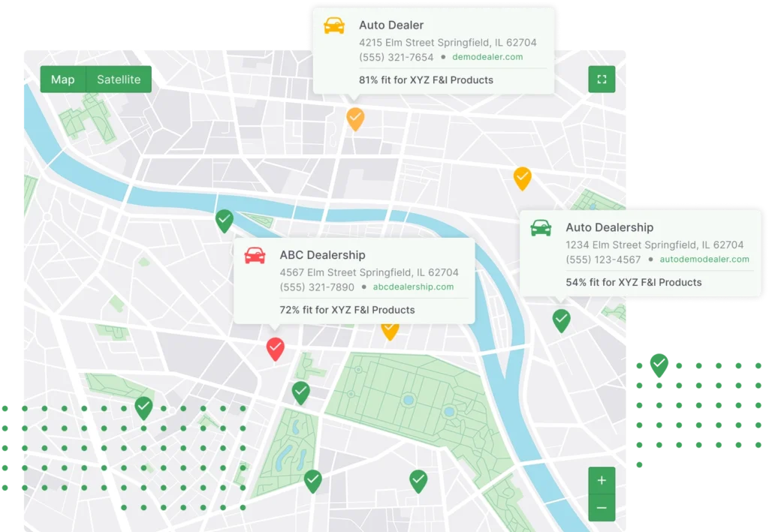Select the green pin by the river bridge
This screenshot has width=769, height=532.
coord(224,220)
